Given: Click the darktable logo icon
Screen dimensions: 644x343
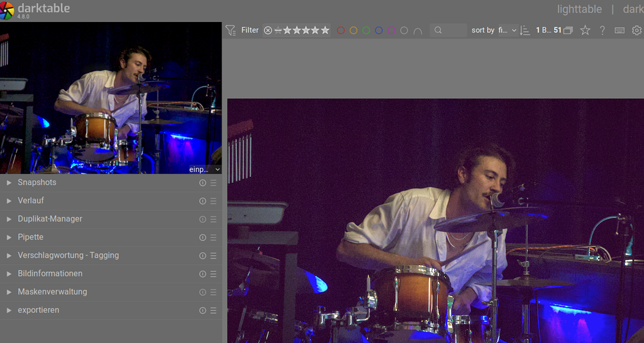Looking at the screenshot, I should [7, 10].
